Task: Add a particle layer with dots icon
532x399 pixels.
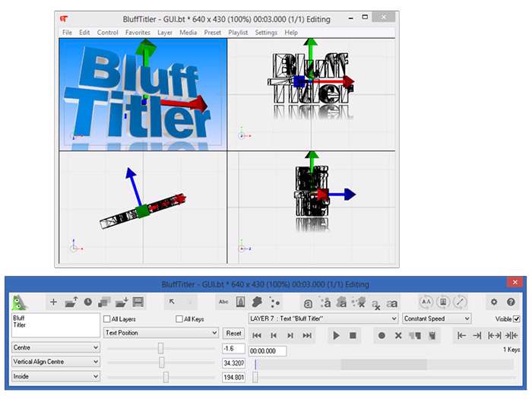Action: (x=274, y=302)
